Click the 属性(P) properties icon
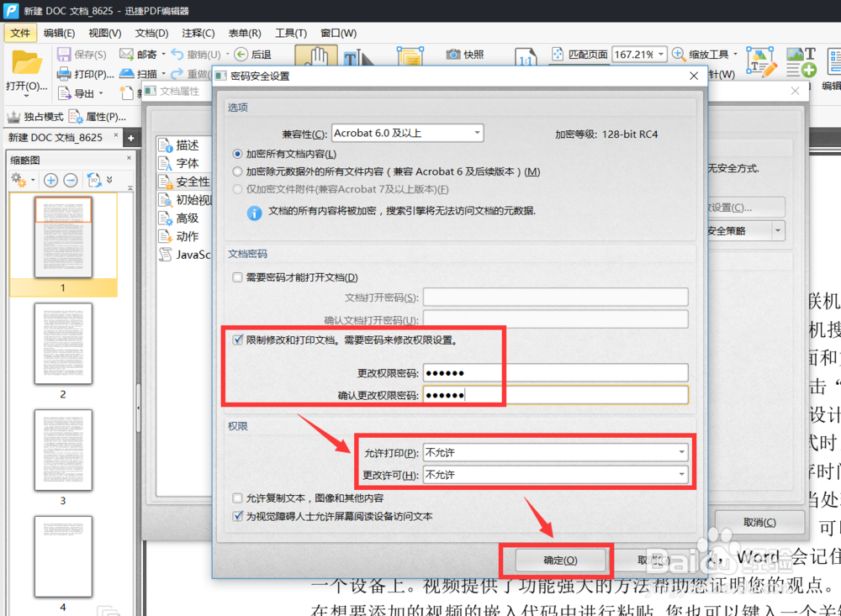This screenshot has height=616, width=841. pos(76,116)
